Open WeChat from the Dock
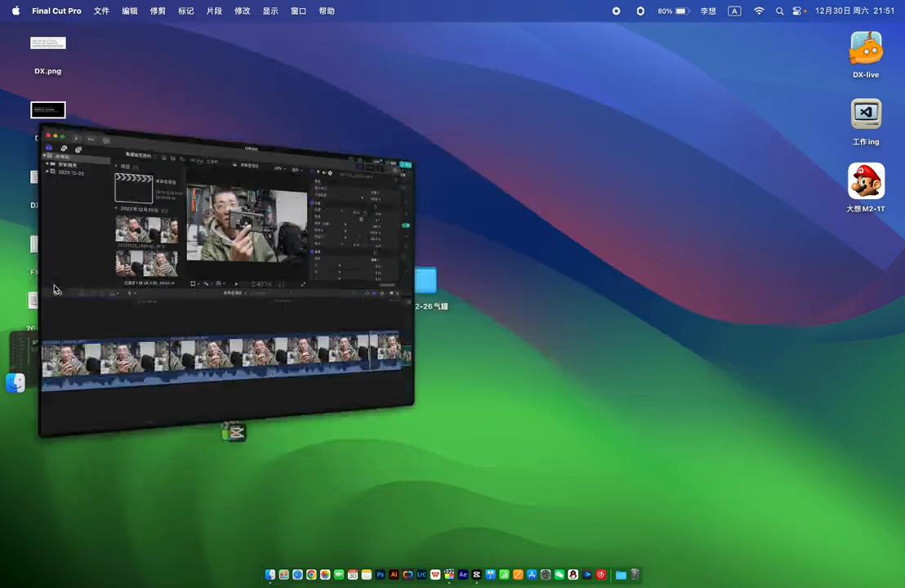 559,575
